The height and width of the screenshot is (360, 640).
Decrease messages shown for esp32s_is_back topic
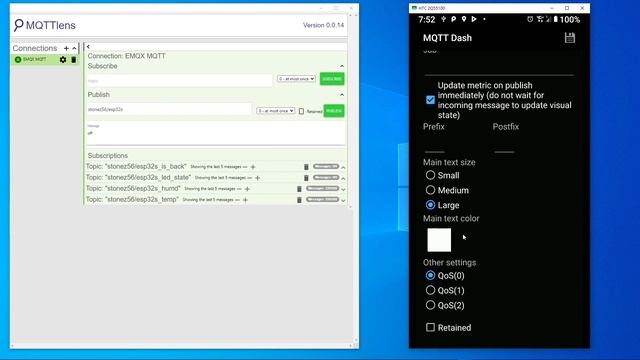[x=245, y=167]
